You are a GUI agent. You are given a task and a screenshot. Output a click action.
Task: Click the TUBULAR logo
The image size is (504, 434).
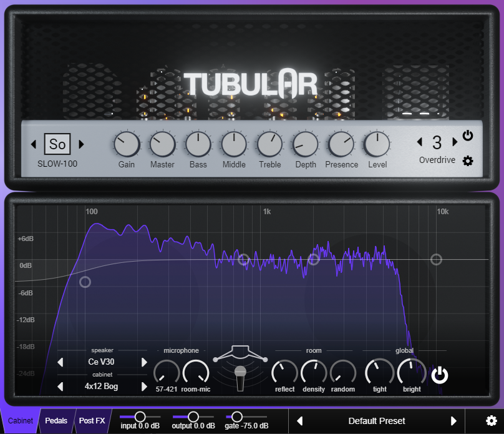pyautogui.click(x=250, y=83)
